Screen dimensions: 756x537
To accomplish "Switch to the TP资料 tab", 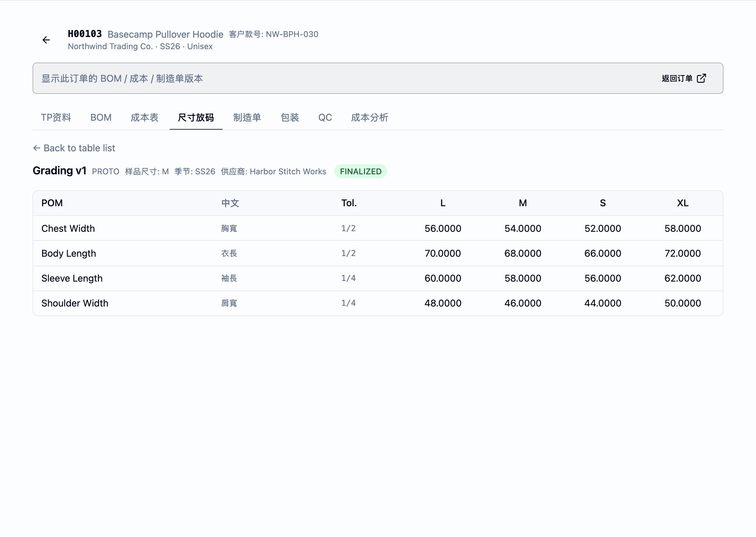I will pyautogui.click(x=56, y=117).
